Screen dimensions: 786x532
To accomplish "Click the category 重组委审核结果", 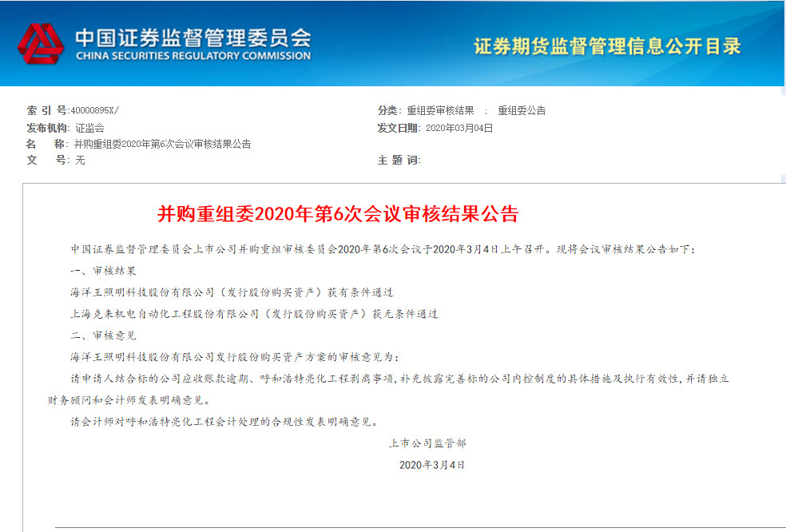I will point(440,110).
